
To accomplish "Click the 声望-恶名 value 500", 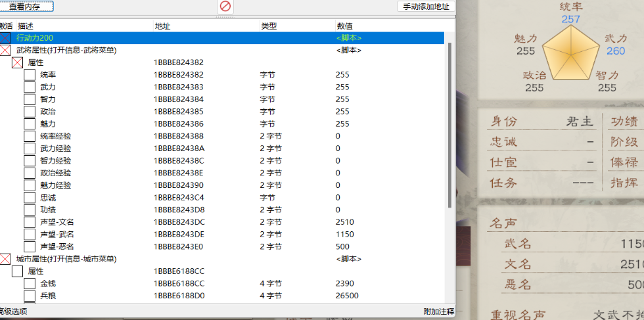I will click(x=342, y=247).
